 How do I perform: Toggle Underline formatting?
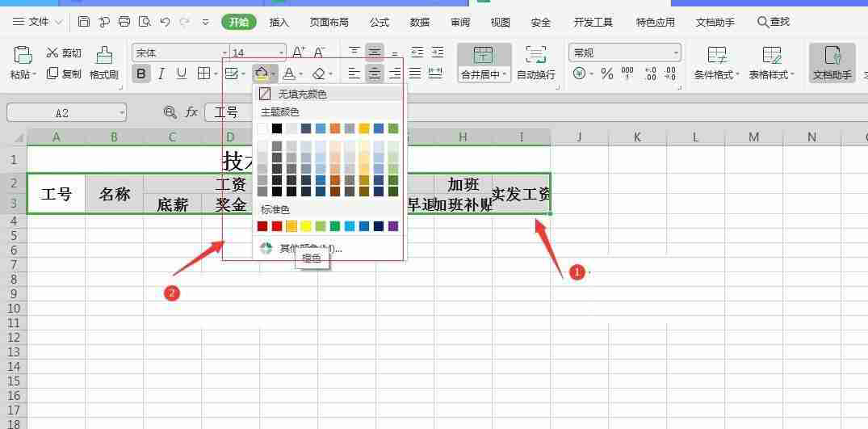coord(181,74)
